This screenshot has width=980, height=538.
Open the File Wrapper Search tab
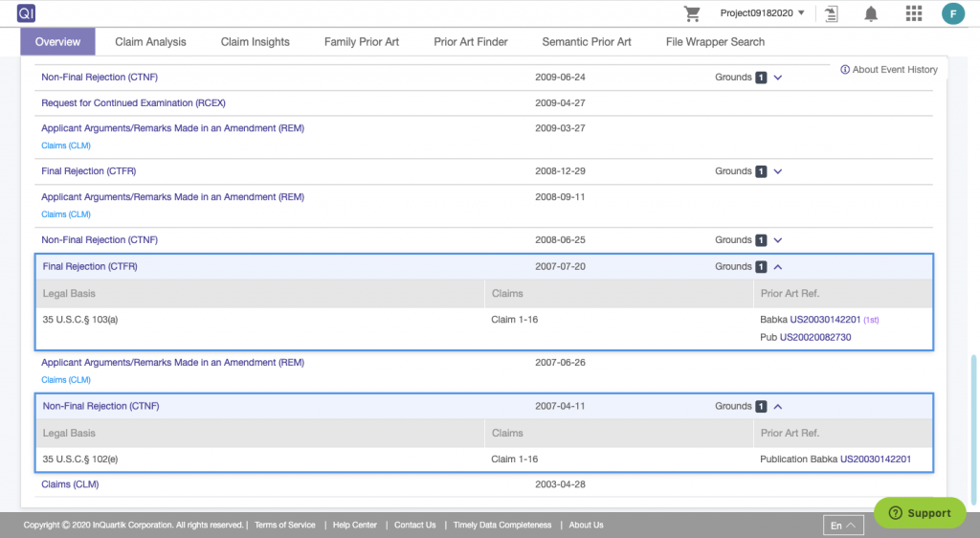[715, 42]
